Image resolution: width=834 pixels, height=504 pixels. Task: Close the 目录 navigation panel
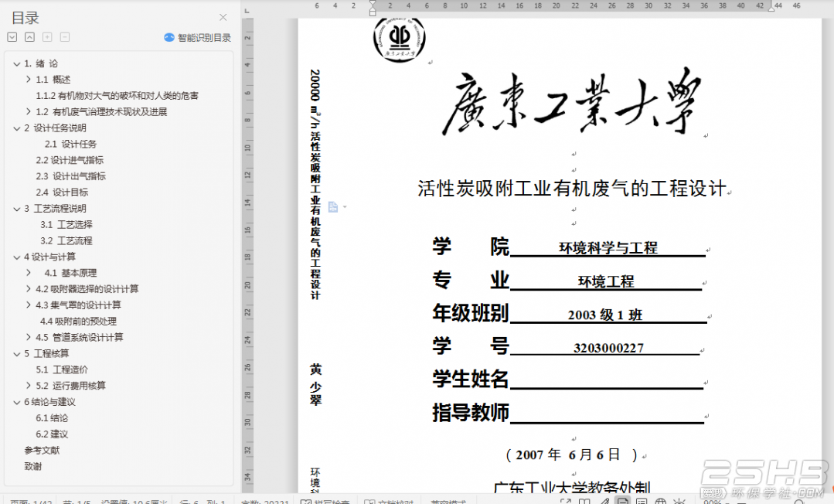tap(223, 18)
